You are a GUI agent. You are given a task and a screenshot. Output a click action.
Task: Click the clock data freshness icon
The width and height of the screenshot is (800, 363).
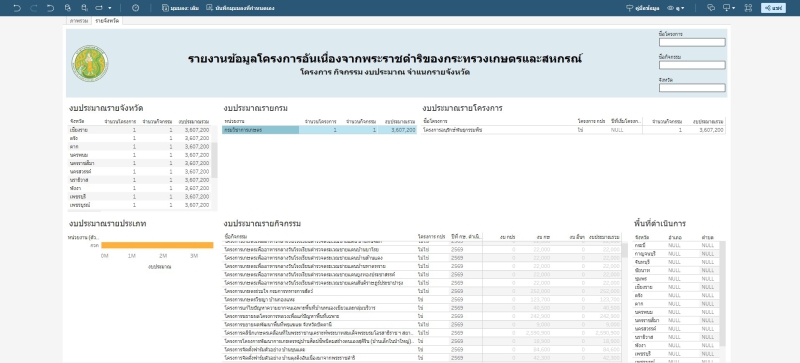point(135,8)
